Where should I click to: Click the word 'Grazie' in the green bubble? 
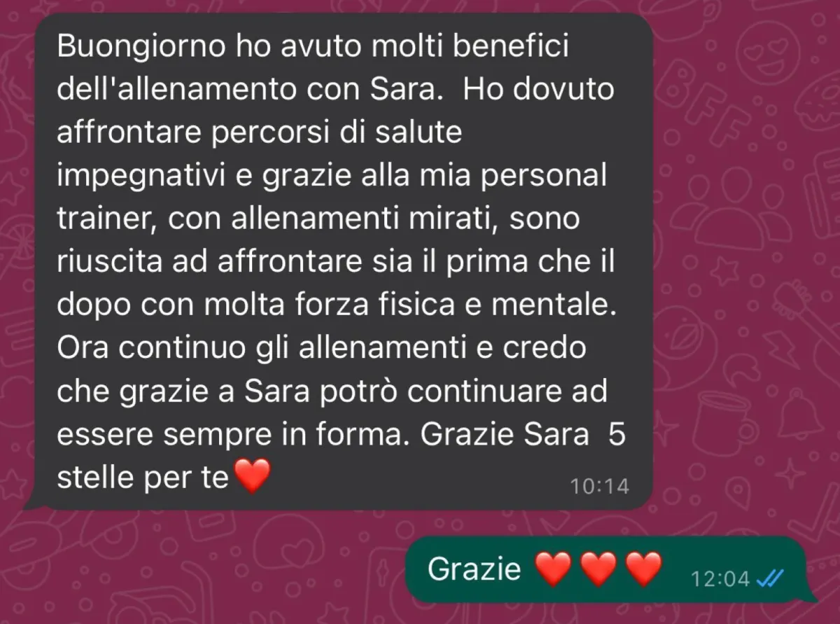(x=475, y=569)
